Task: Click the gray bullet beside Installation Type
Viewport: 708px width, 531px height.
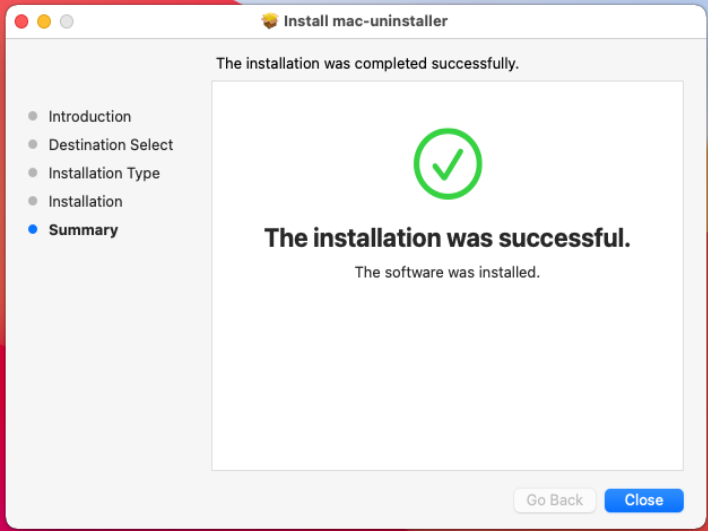Action: pyautogui.click(x=33, y=173)
